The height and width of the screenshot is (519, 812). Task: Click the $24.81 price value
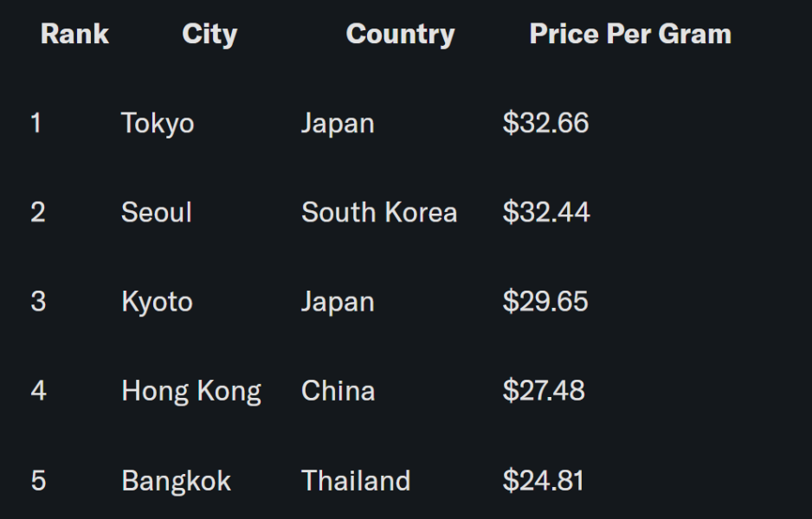[x=544, y=481]
